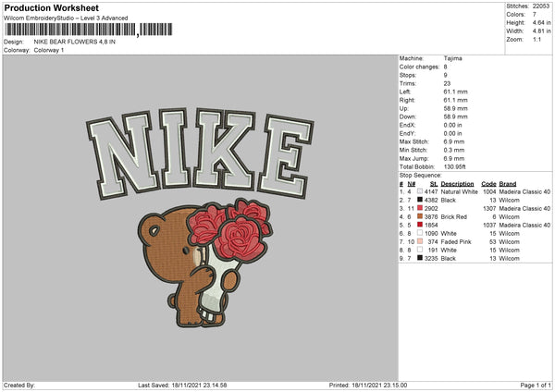Click the 'Description' column header
Screen dimensions: 555x392
tap(457, 184)
